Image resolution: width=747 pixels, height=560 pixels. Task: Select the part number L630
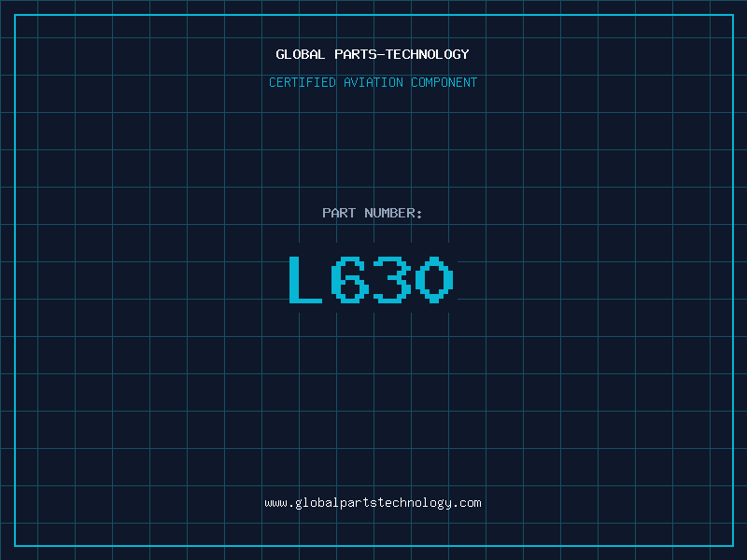371,279
